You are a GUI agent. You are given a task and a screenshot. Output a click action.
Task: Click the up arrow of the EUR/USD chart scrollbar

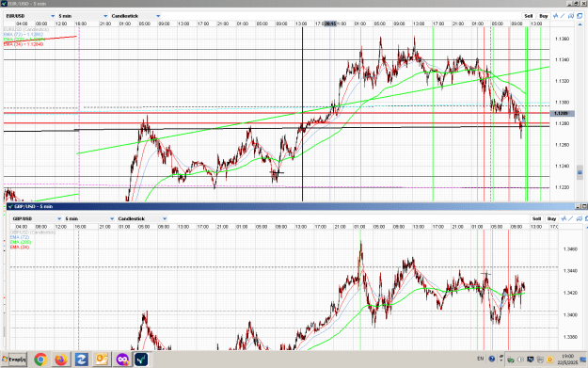[x=580, y=24]
